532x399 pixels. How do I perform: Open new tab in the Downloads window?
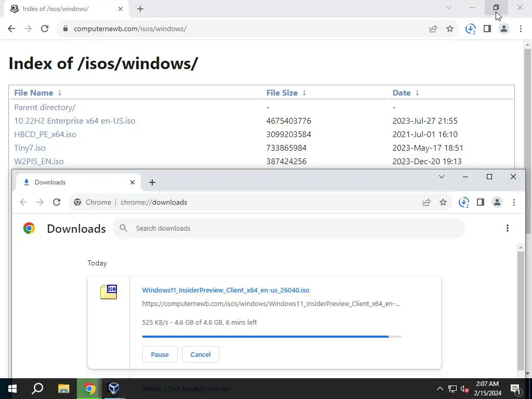click(152, 182)
